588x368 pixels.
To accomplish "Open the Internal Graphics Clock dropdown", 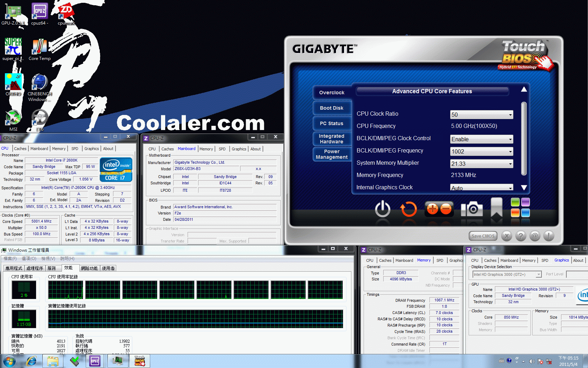I will click(482, 188).
